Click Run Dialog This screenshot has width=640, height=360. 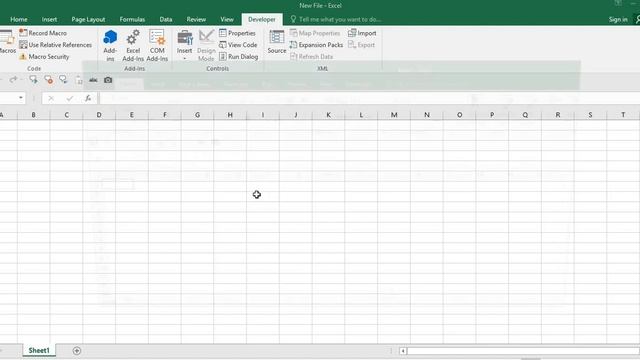coord(238,57)
